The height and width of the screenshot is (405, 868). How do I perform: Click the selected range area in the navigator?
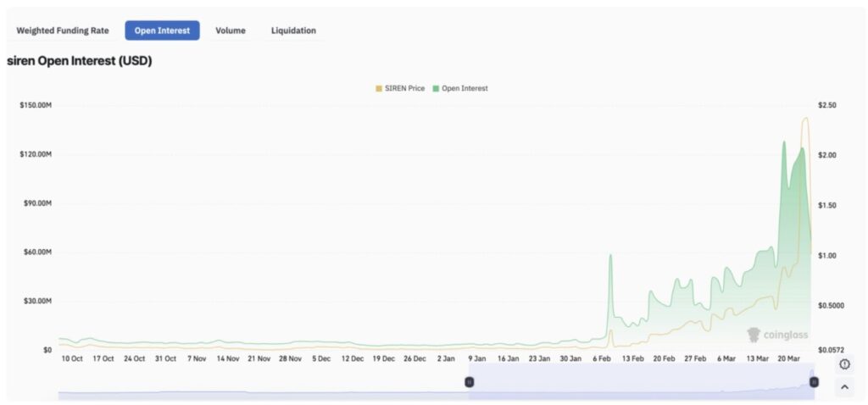pos(641,386)
